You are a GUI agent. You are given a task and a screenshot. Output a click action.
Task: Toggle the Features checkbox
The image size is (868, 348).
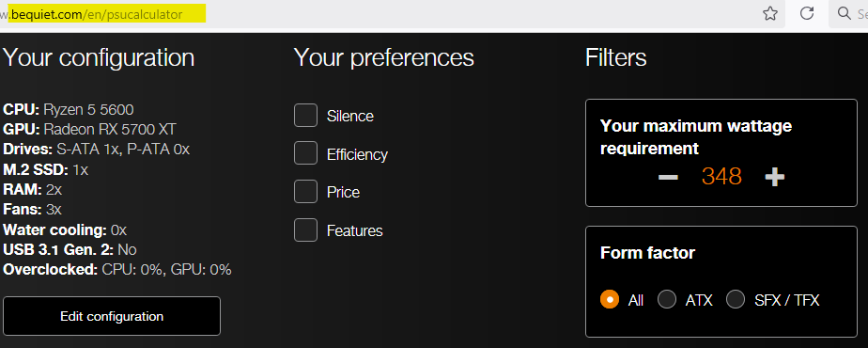[305, 230]
